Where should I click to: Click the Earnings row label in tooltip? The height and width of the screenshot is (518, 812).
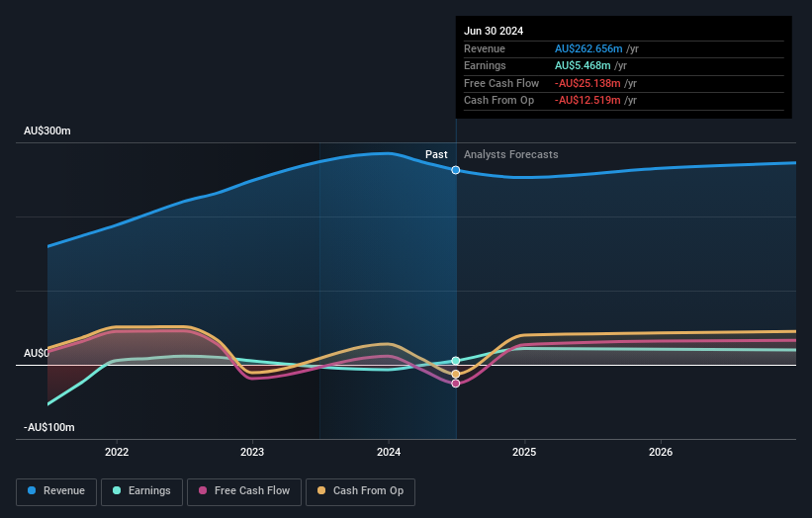click(x=485, y=65)
